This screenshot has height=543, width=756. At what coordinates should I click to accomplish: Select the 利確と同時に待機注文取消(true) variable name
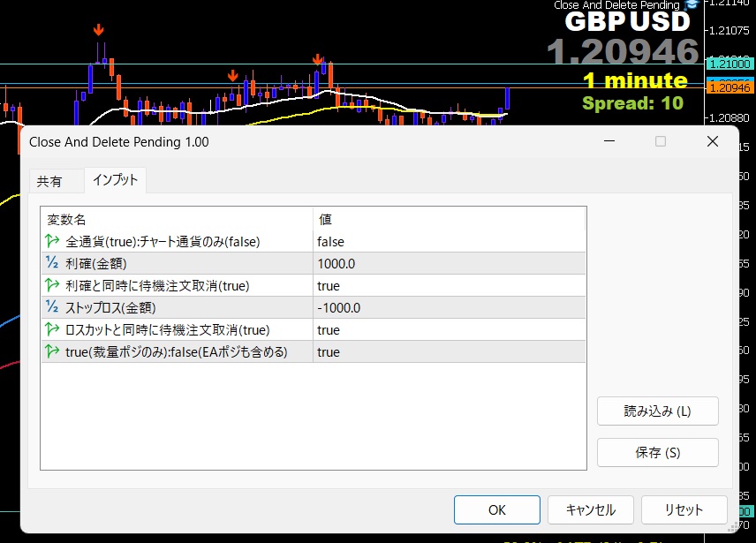point(157,286)
